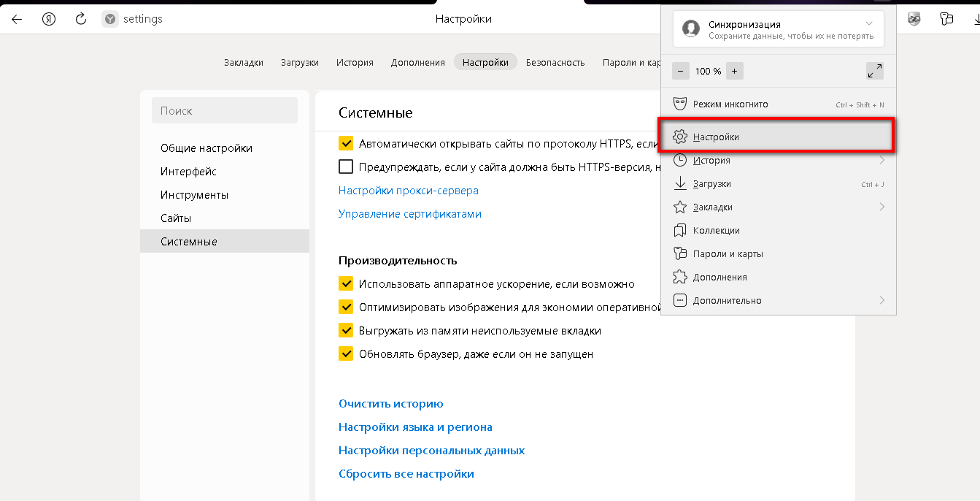The width and height of the screenshot is (980, 501).
Task: Open Extensions (Дополнения) puzzle menu entry
Action: (x=719, y=278)
